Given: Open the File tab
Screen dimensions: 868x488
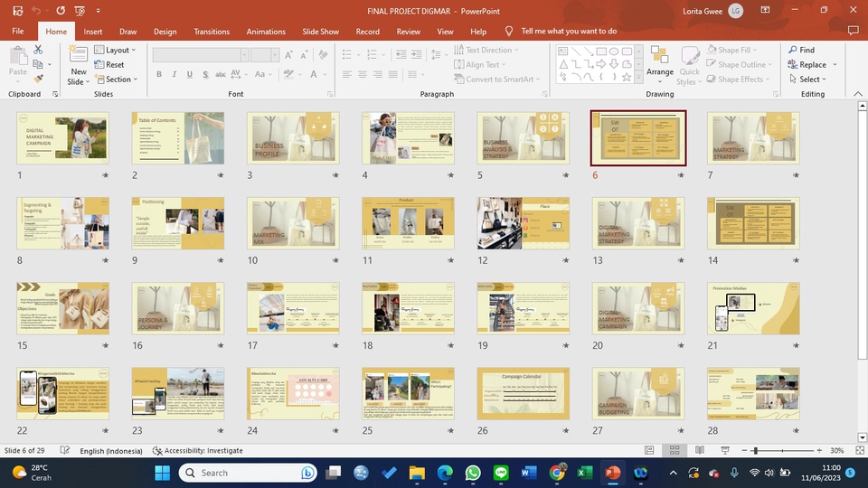Looking at the screenshot, I should coord(18,31).
